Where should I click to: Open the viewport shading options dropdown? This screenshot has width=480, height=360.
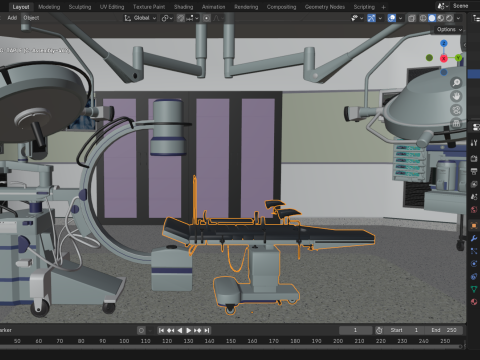click(x=458, y=18)
